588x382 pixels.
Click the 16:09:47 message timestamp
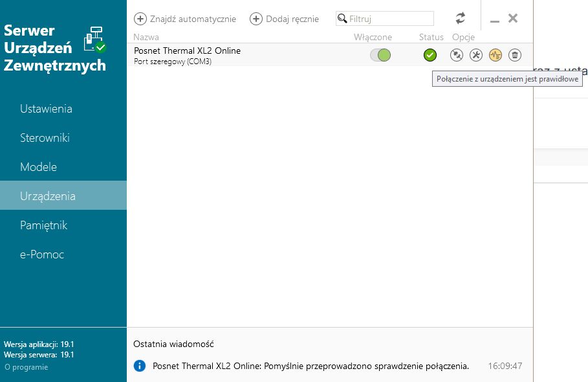coord(505,366)
